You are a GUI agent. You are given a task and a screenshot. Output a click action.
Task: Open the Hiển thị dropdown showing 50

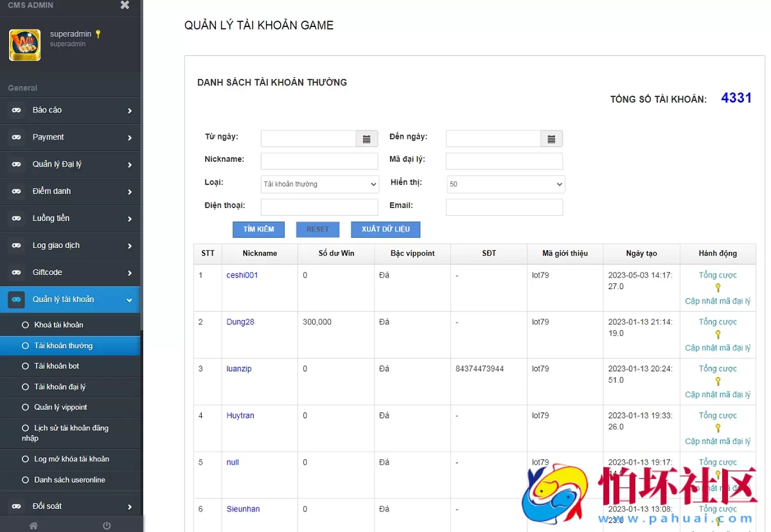click(505, 184)
